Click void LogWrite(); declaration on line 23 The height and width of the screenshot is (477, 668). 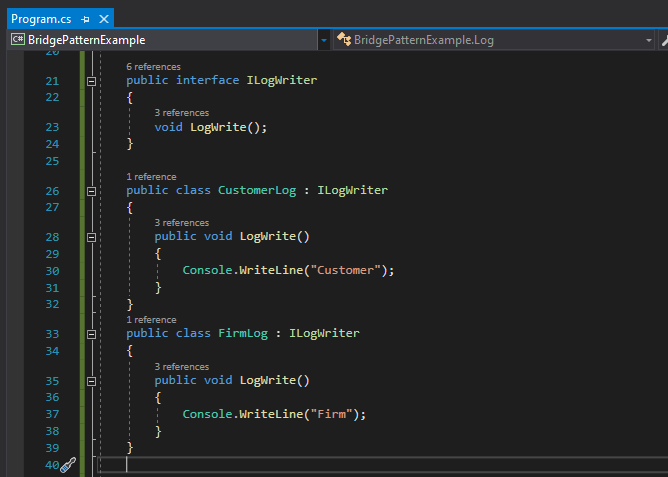210,127
